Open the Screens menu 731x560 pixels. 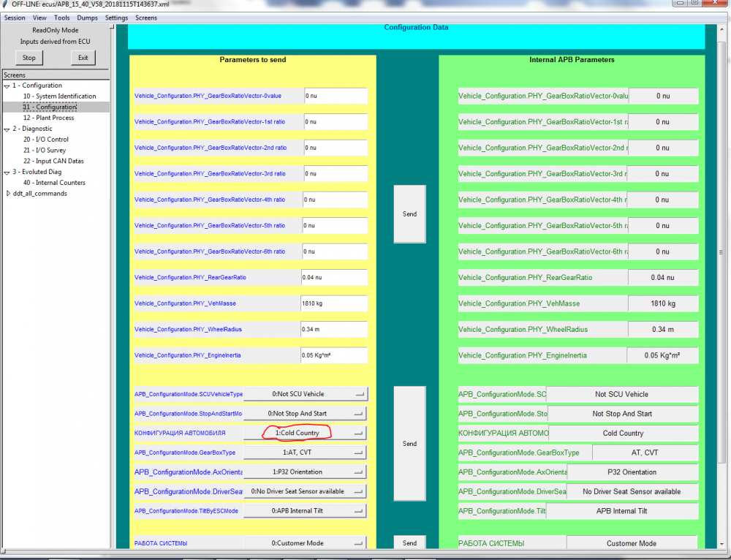tap(146, 18)
